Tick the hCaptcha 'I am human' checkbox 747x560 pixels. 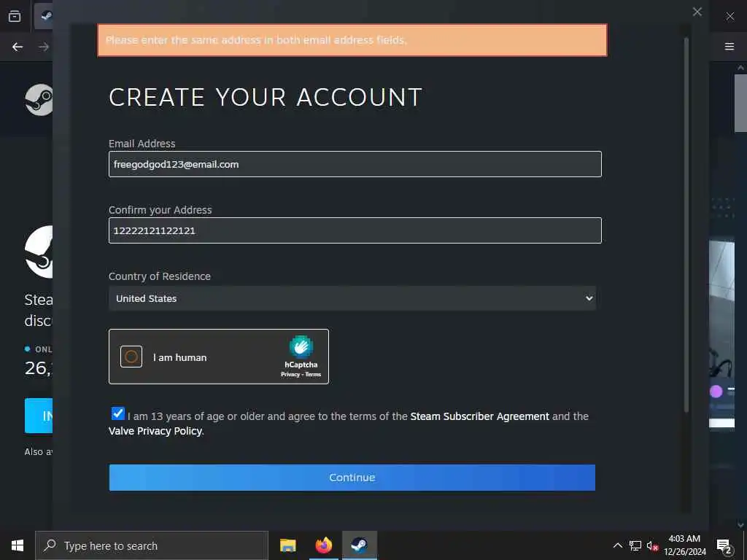coord(131,357)
